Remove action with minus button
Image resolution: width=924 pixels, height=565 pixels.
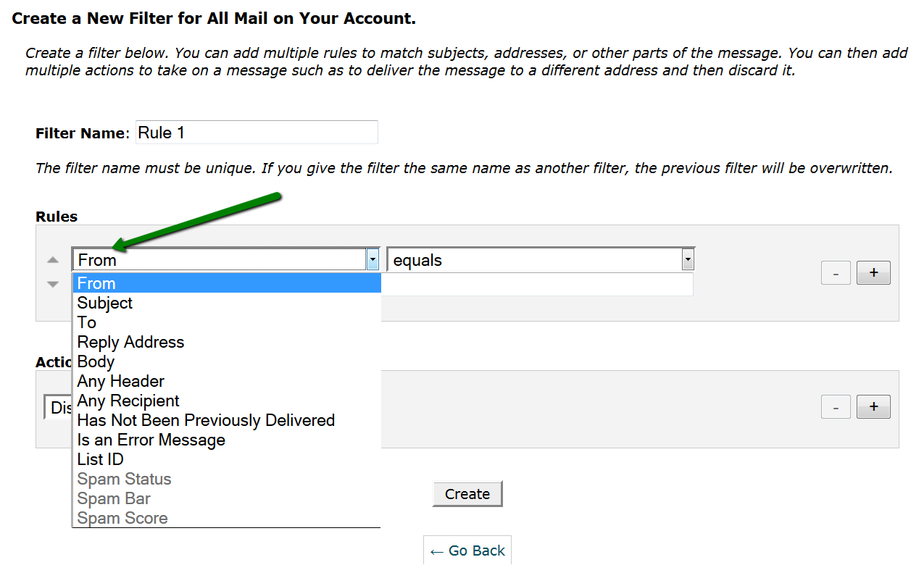tap(836, 407)
